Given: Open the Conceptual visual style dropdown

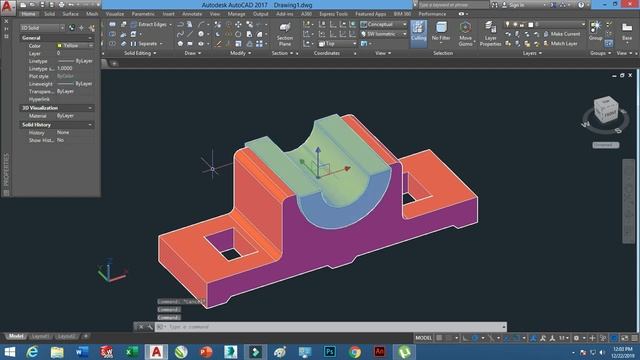Looking at the screenshot, I should [384, 24].
